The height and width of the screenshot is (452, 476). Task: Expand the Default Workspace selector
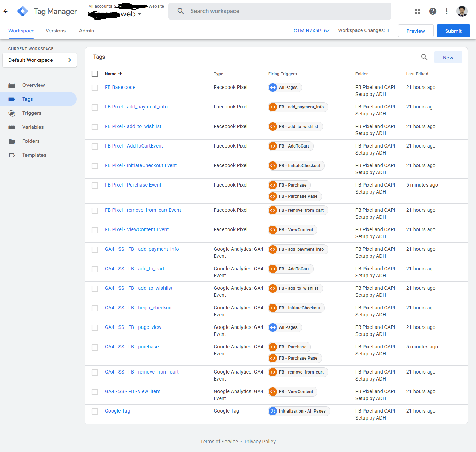click(x=40, y=60)
